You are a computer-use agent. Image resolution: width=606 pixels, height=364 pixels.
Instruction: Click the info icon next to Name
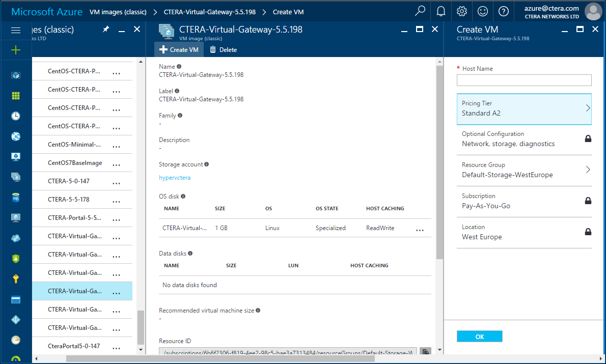(179, 67)
